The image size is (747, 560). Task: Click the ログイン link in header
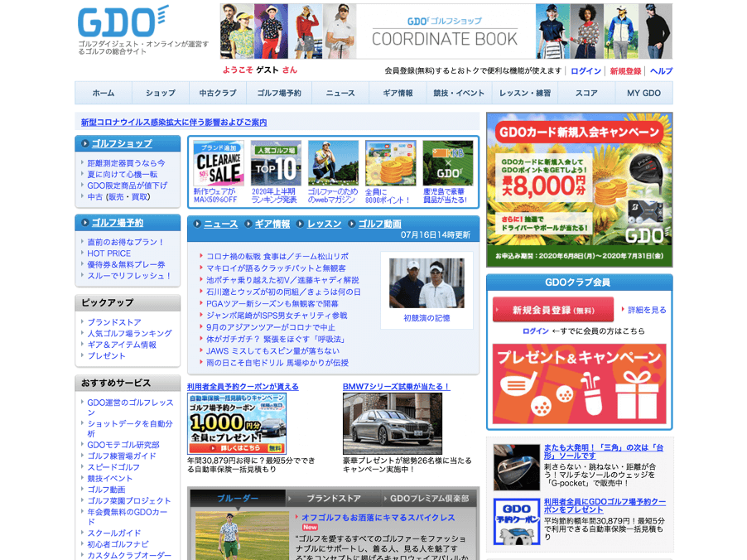coord(586,71)
